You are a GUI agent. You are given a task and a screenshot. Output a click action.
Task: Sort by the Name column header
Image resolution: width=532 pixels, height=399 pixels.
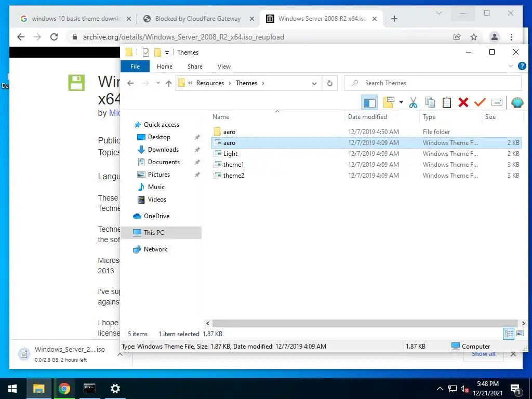pyautogui.click(x=221, y=117)
